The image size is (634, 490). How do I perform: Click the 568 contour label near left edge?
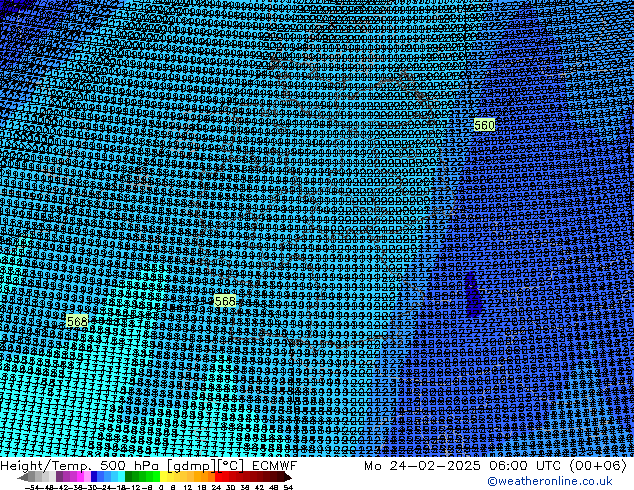[x=77, y=321]
